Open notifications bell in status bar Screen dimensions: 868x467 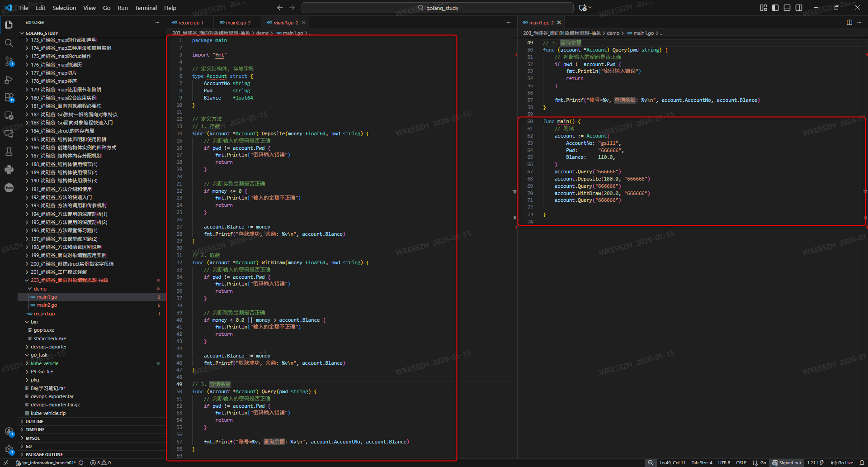(862, 462)
